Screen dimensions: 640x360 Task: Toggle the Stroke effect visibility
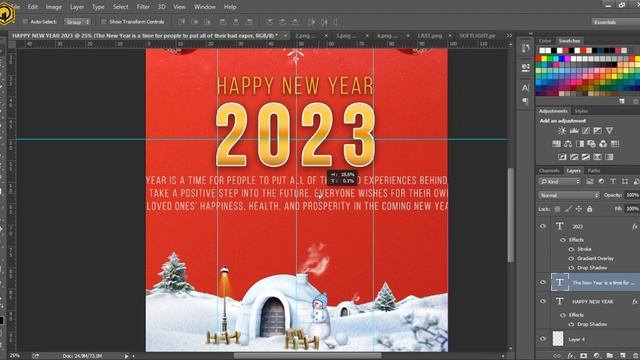point(571,249)
